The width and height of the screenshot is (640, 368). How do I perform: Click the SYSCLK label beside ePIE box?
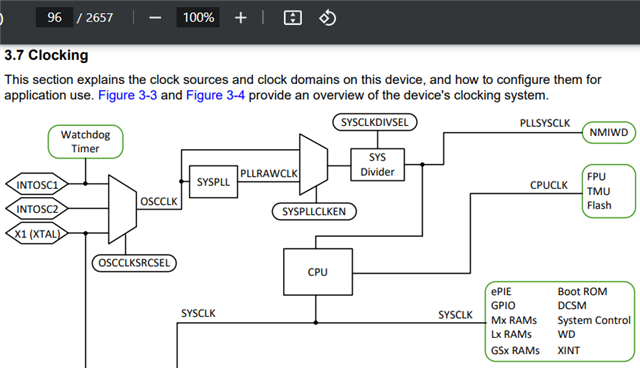455,315
